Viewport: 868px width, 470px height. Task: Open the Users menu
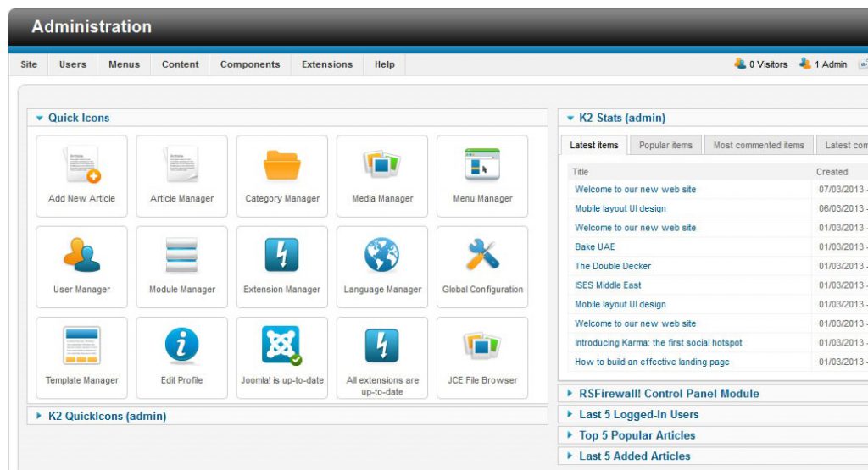[73, 64]
